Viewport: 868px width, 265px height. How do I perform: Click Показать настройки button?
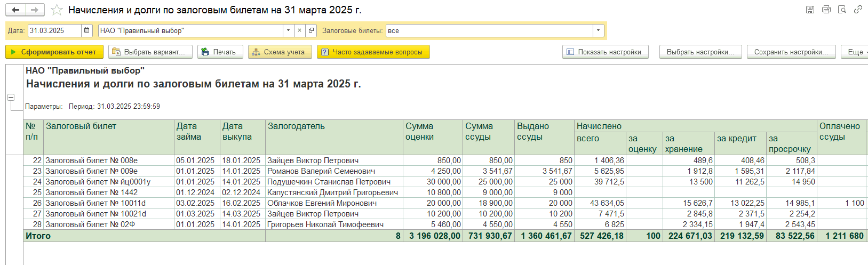pos(605,52)
